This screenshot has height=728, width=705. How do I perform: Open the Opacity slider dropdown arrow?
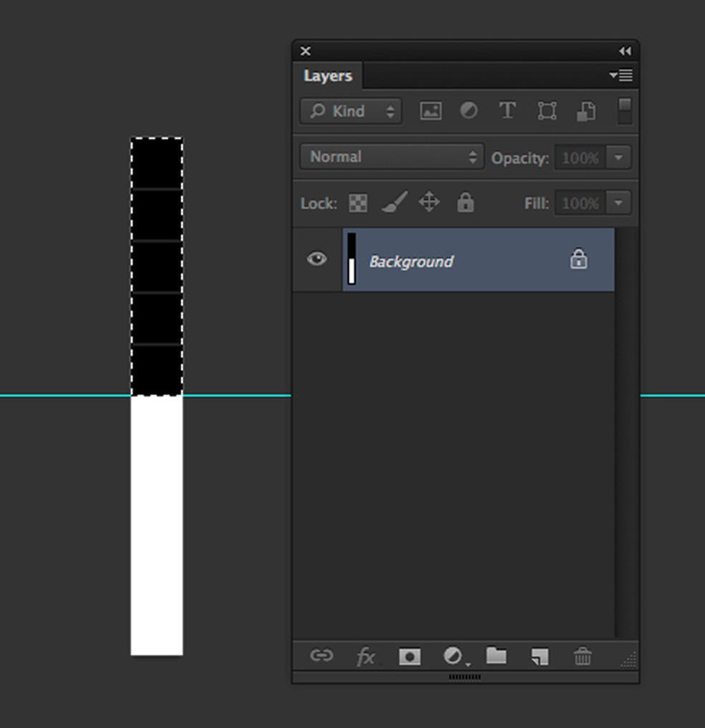click(x=618, y=158)
